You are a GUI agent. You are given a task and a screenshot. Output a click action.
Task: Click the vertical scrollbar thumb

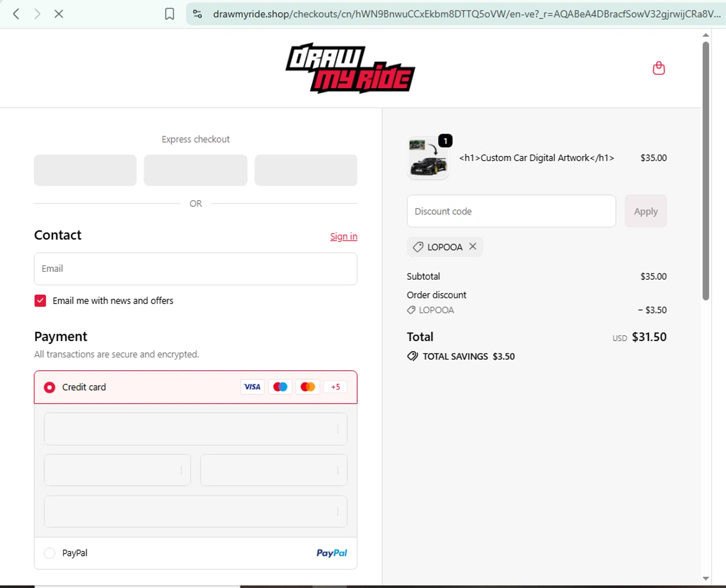[x=706, y=170]
